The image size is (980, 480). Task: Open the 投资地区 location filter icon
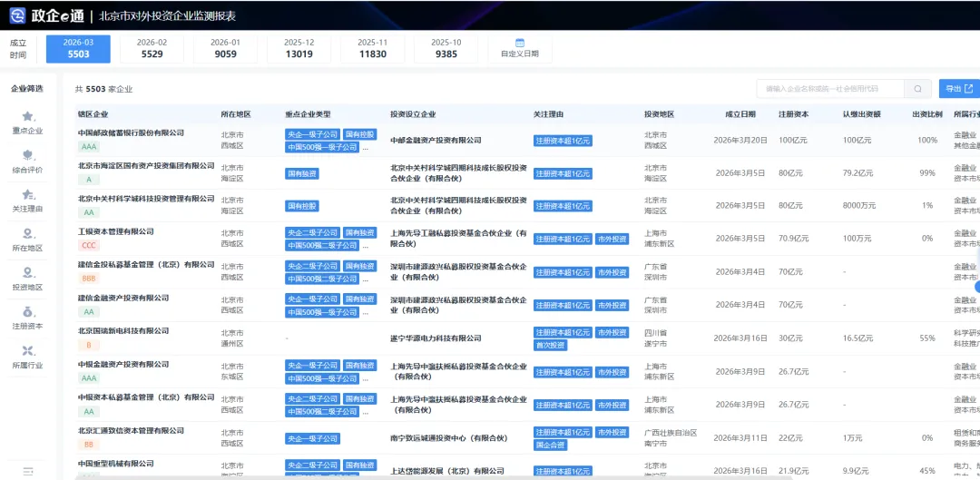28,272
